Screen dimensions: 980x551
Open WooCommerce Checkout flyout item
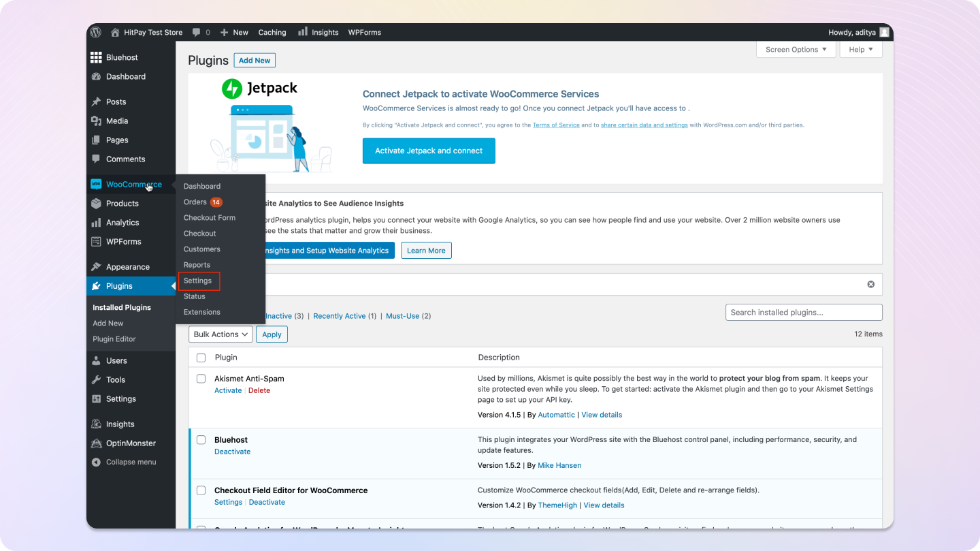(200, 233)
